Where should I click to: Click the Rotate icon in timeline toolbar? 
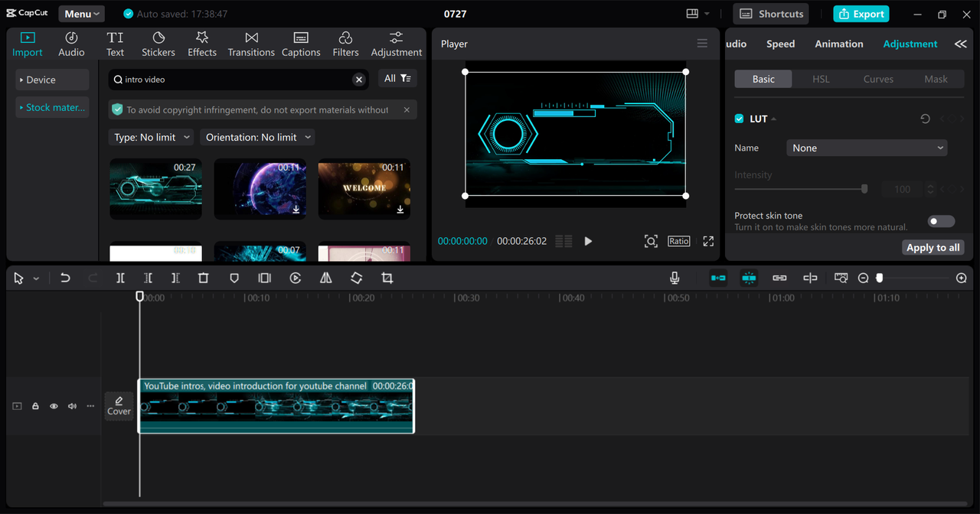(x=357, y=278)
